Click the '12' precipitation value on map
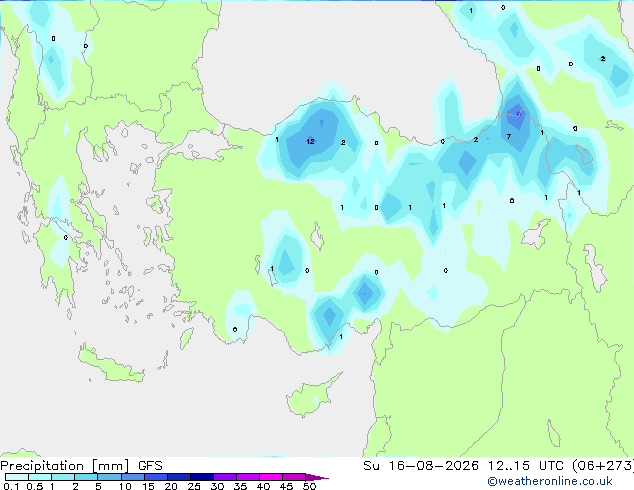 click(x=310, y=142)
